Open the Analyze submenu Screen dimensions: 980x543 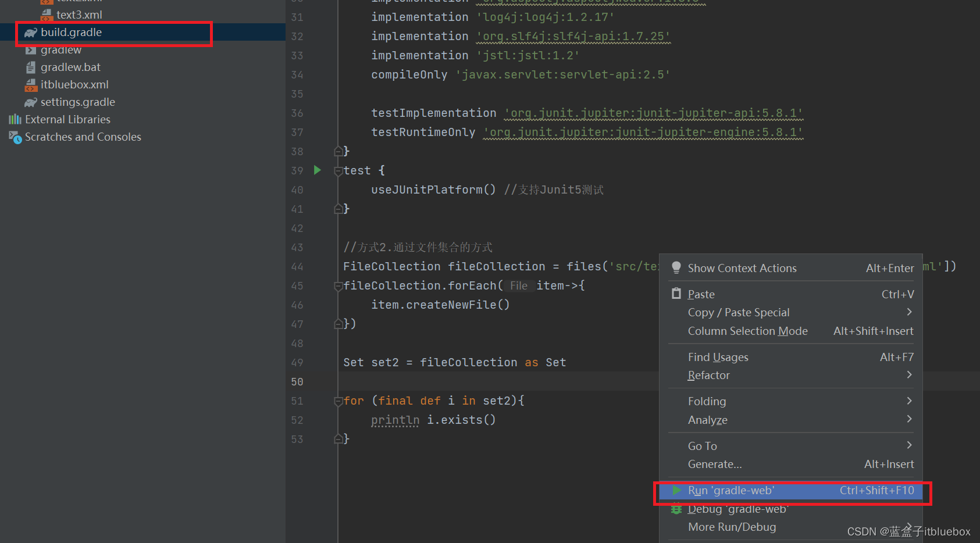pyautogui.click(x=791, y=420)
